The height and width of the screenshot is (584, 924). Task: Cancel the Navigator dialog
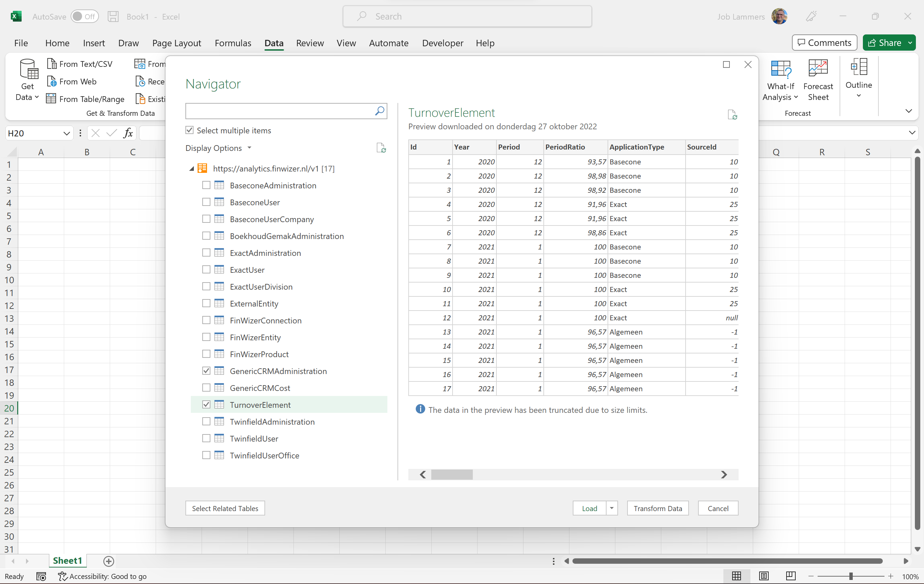[718, 508]
